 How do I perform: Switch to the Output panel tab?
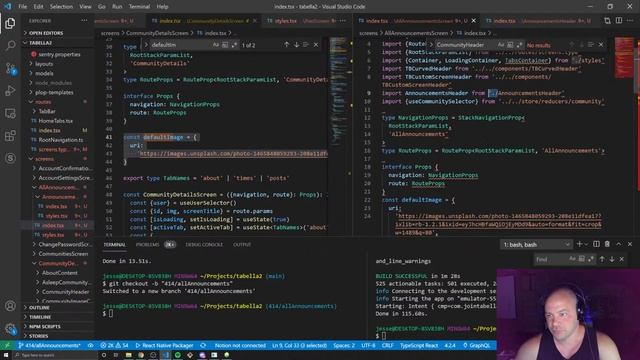coord(242,244)
